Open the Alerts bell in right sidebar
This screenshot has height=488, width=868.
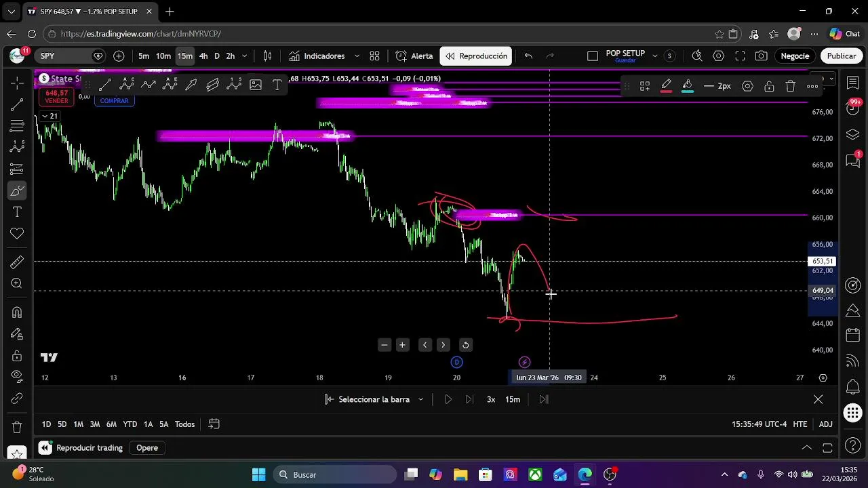click(853, 388)
